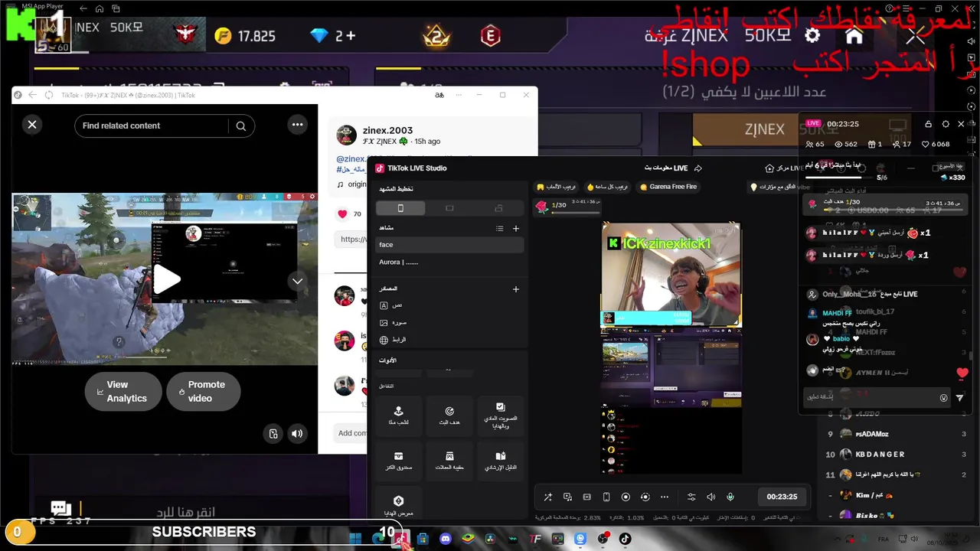Open the treasure box tool
This screenshot has width=980, height=551.
tap(398, 461)
